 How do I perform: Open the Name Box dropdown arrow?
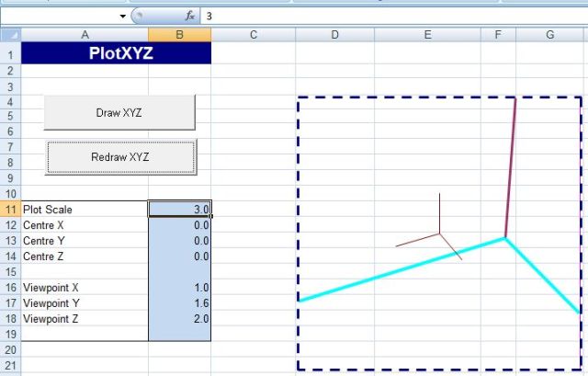click(x=123, y=17)
